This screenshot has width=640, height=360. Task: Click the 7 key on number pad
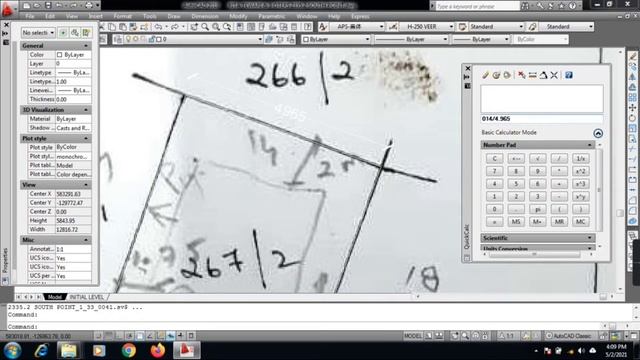point(494,171)
